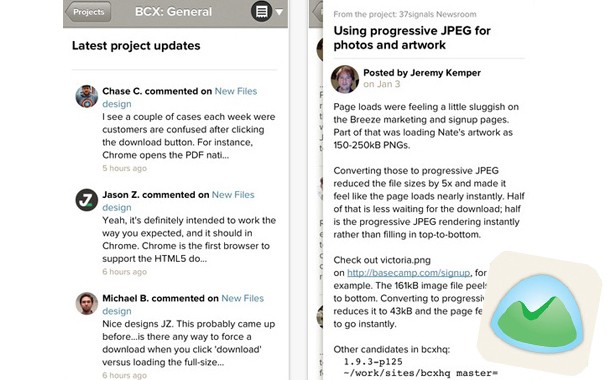The image size is (607, 380).
Task: Open Jason Z.'s JZ avatar icon
Action: (x=87, y=200)
